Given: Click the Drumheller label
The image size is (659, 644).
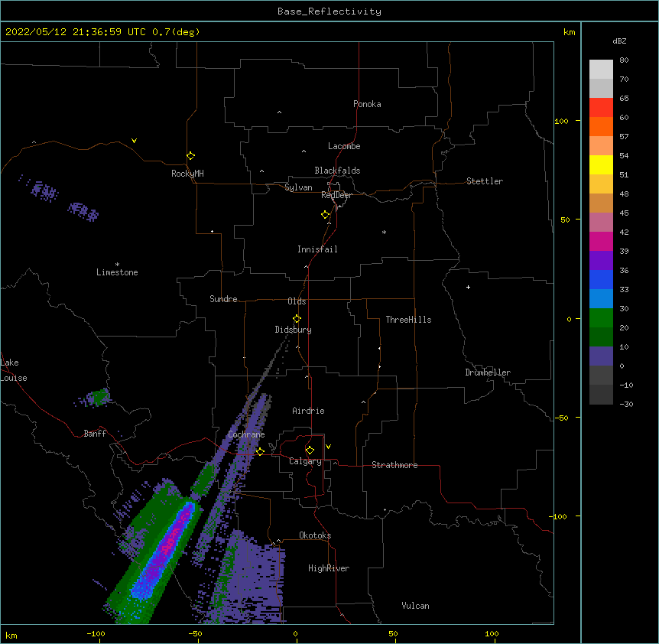Looking at the screenshot, I should click(488, 372).
